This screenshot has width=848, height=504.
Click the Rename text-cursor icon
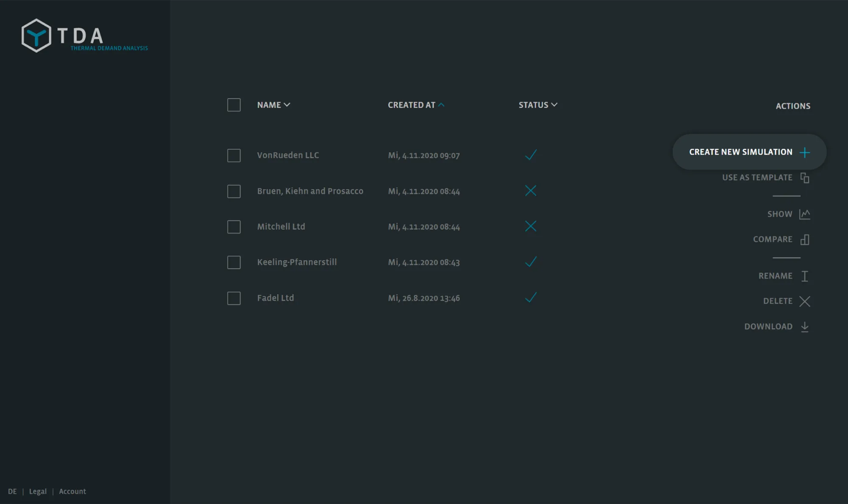(x=804, y=276)
